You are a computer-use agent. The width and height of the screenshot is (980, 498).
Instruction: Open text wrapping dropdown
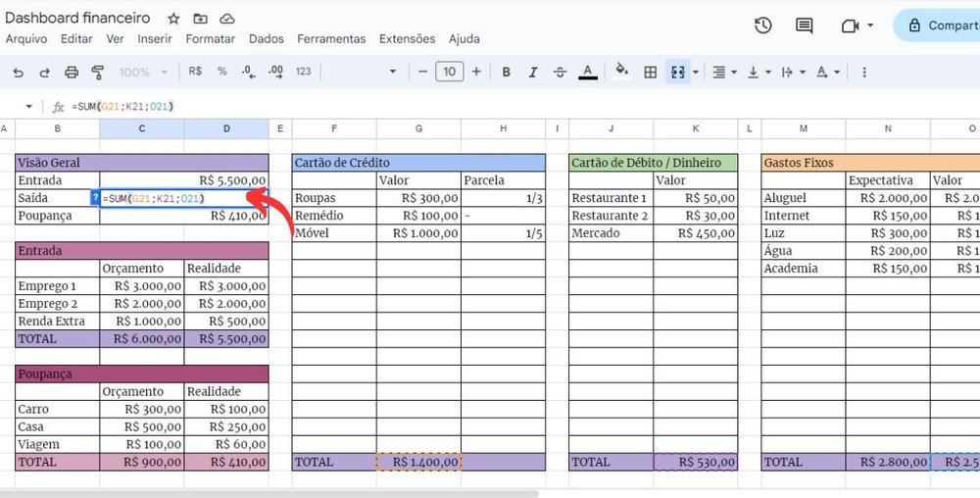coord(793,73)
